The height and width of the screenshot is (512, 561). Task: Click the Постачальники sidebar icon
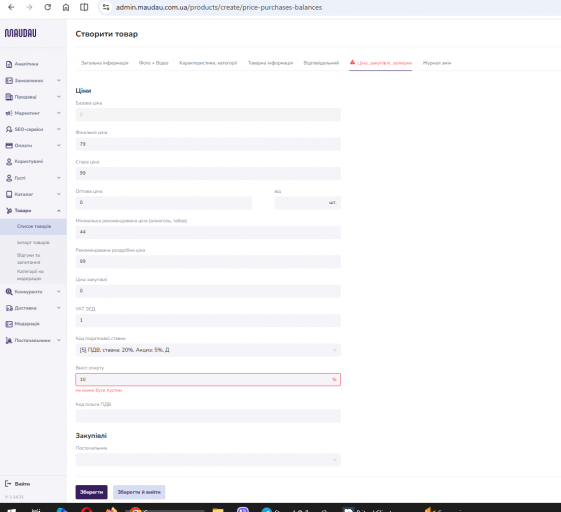(x=9, y=340)
